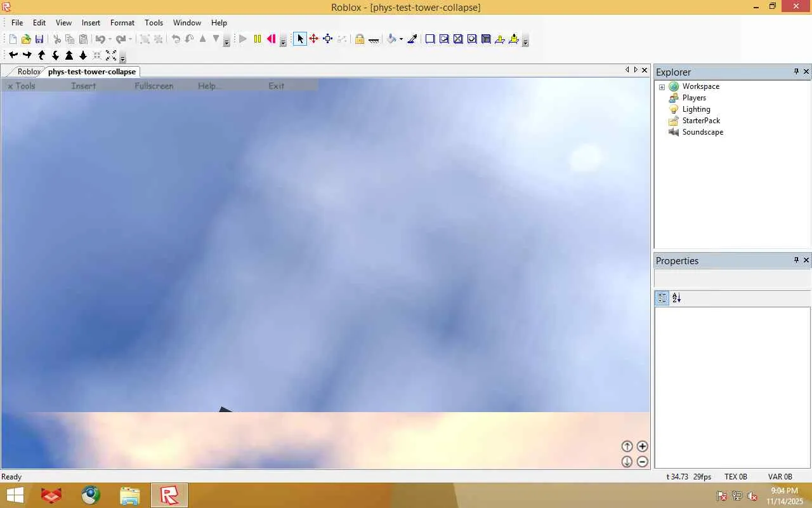Viewport: 812px width, 508px height.
Task: Open the Undo history dropdown arrow
Action: (x=110, y=39)
